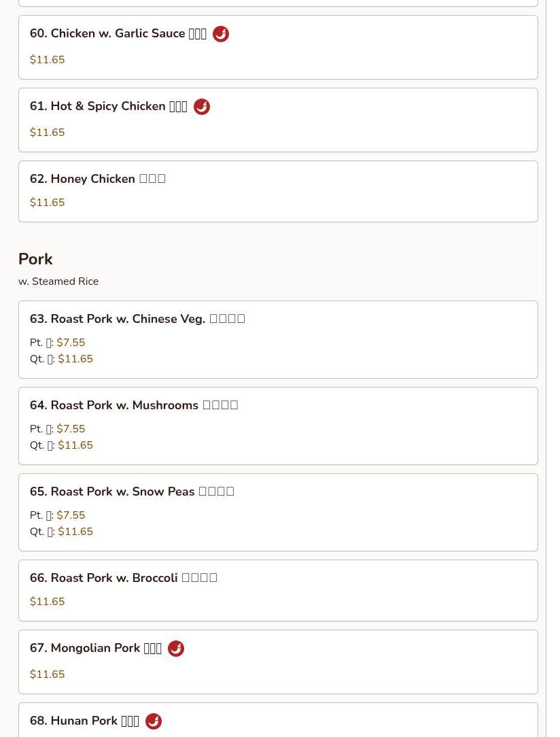
Task: Click spicy pepper icon on Hot & Spicy Chicken
Action: click(202, 107)
